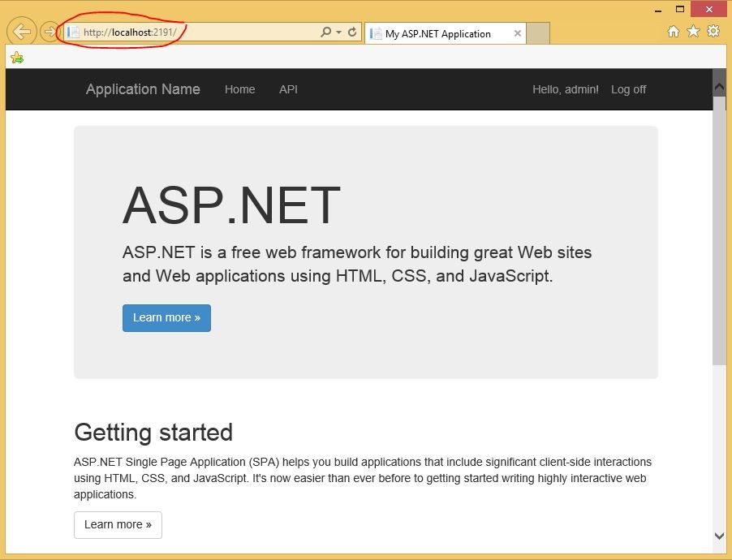This screenshot has height=560, width=732.
Task: Click Log off in the navbar
Action: point(628,89)
